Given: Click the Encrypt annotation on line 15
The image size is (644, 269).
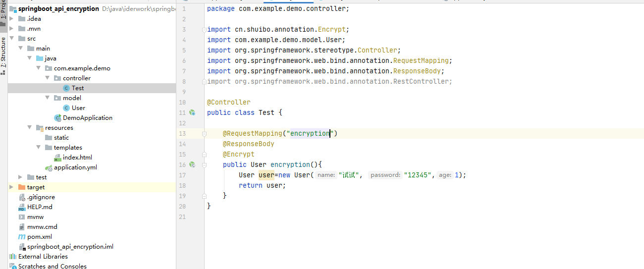Looking at the screenshot, I should click(x=238, y=154).
